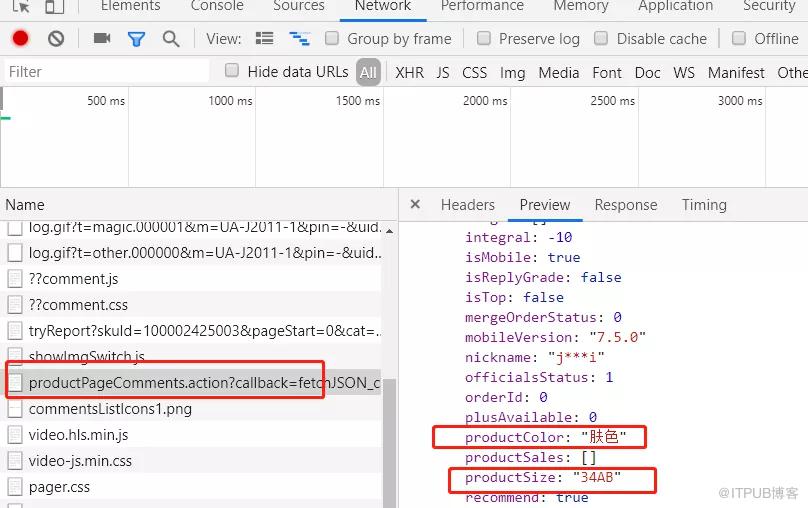808x508 pixels.
Task: Click file icon of commentsListIcons1.png
Action: pos(15,409)
